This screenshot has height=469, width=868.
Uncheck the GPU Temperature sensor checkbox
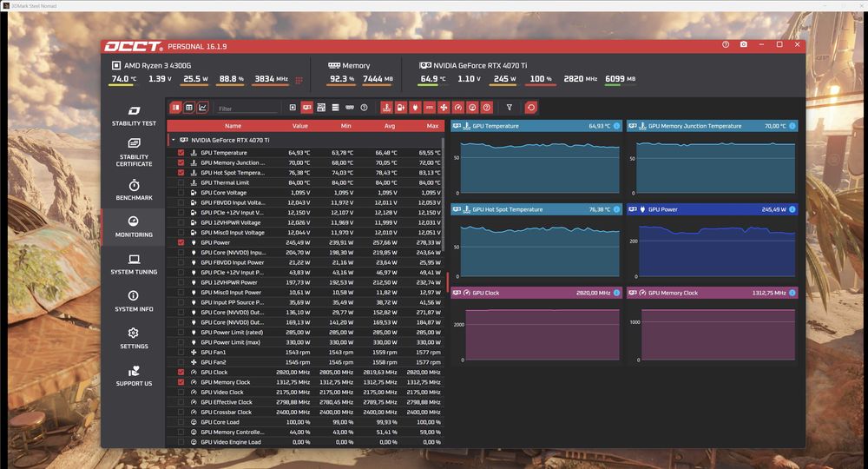(181, 153)
